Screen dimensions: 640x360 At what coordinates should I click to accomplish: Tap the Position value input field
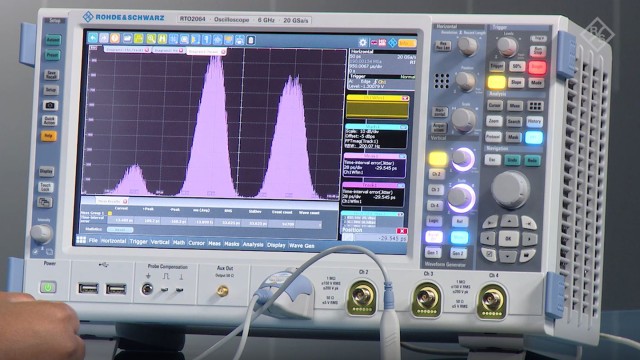[380, 238]
